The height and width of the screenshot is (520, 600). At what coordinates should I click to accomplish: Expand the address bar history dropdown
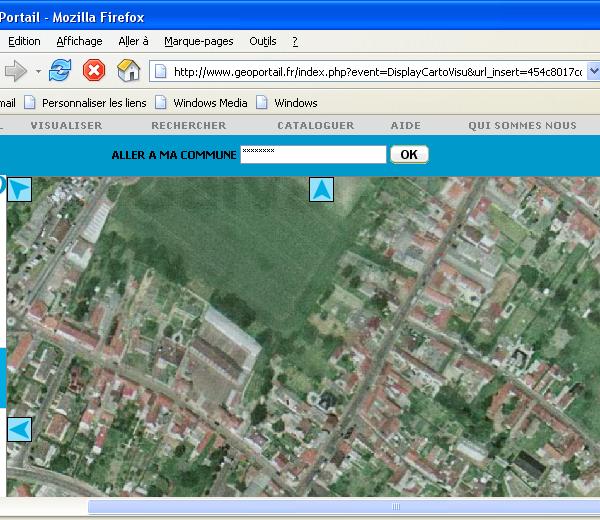click(x=594, y=71)
